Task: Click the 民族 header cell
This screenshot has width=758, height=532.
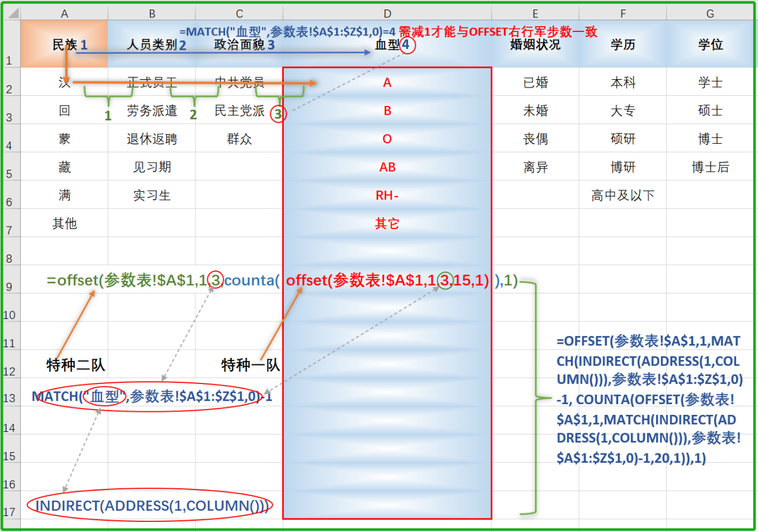Action: [x=64, y=44]
